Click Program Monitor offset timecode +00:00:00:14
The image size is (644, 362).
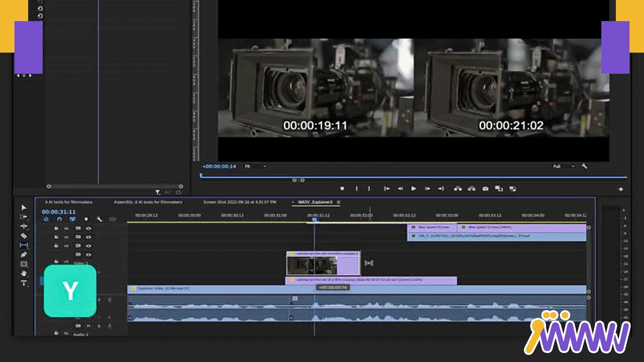[219, 167]
